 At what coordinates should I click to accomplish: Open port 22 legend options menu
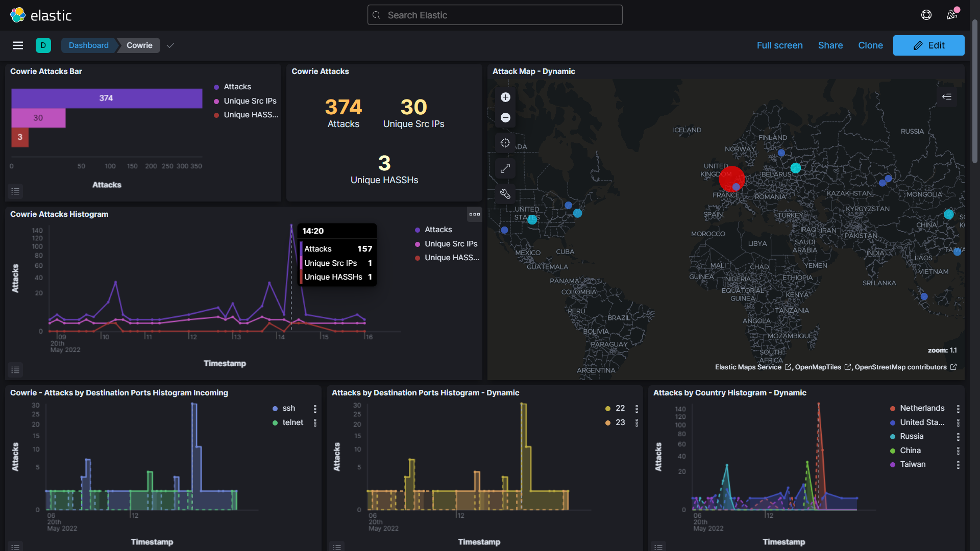coord(636,409)
